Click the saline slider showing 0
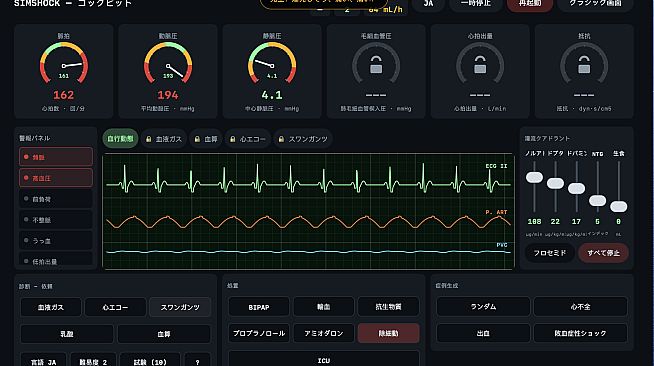 [x=619, y=206]
